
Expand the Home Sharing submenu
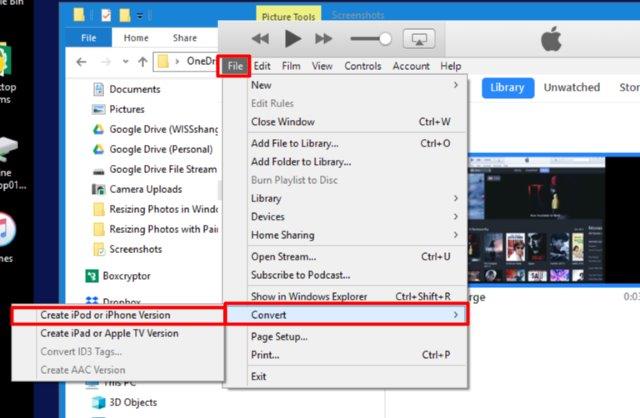[357, 235]
